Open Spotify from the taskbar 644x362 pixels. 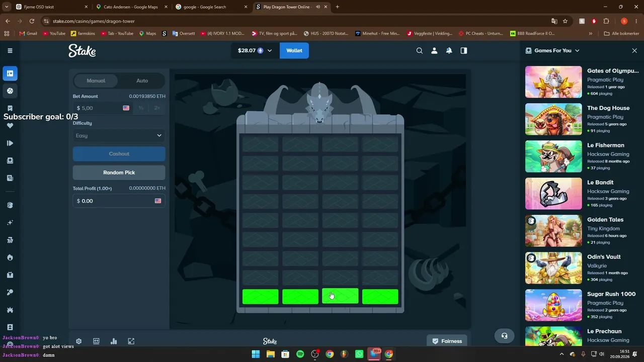click(300, 354)
